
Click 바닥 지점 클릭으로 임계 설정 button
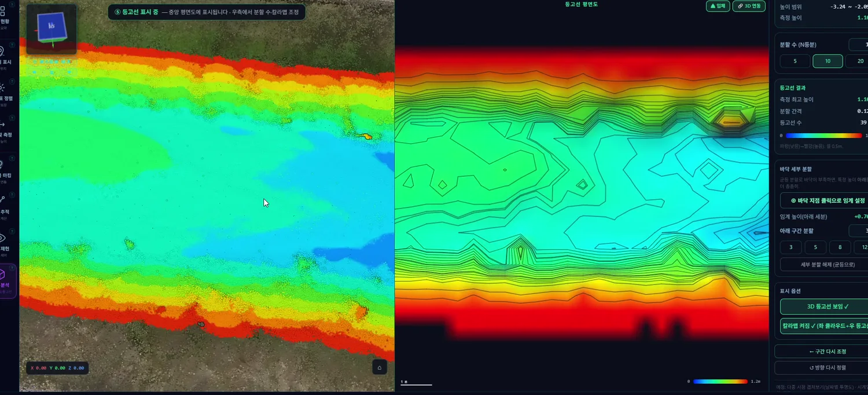pos(824,200)
